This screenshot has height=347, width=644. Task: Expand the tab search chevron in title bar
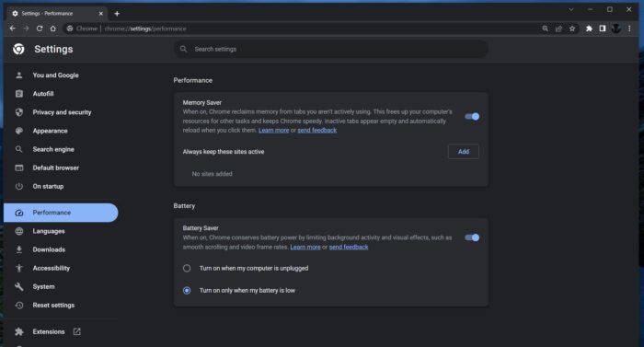(x=571, y=9)
